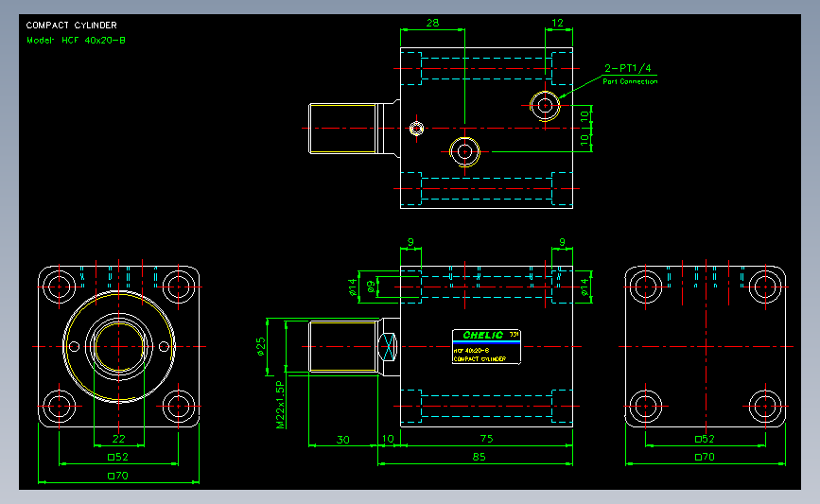Click the CHELIC logo on the nameplate

pyautogui.click(x=482, y=335)
